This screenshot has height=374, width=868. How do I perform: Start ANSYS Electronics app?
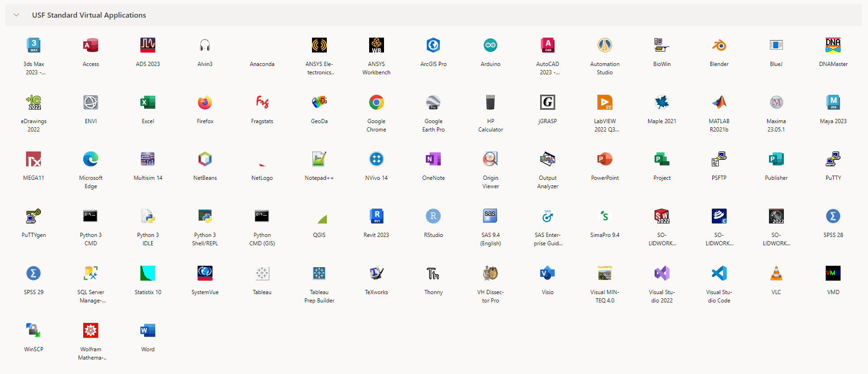(x=319, y=45)
